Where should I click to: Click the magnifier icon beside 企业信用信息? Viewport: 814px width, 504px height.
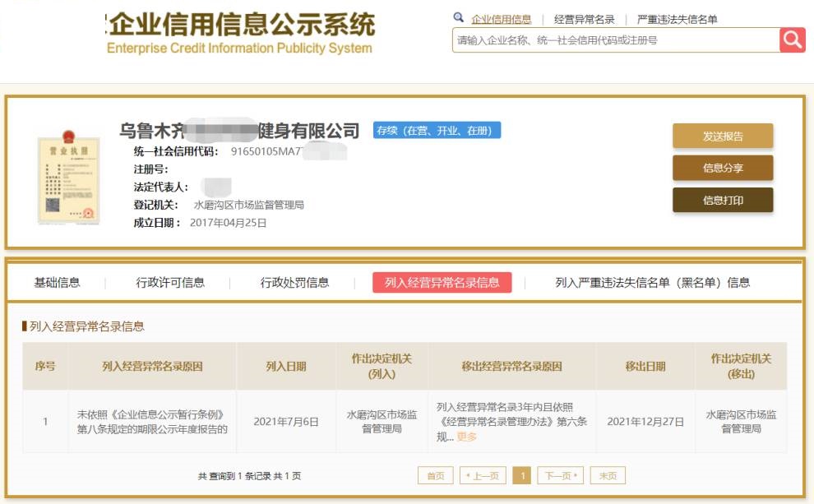[459, 18]
